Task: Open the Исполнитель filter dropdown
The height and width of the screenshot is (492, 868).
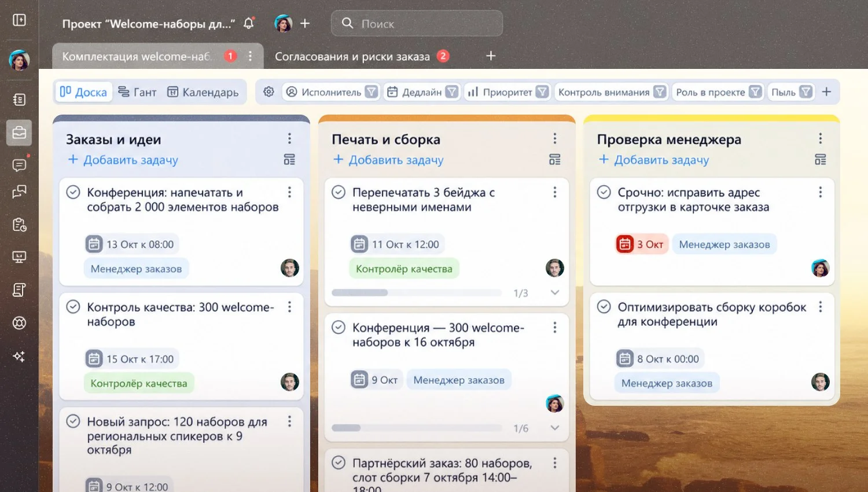Action: click(x=332, y=92)
